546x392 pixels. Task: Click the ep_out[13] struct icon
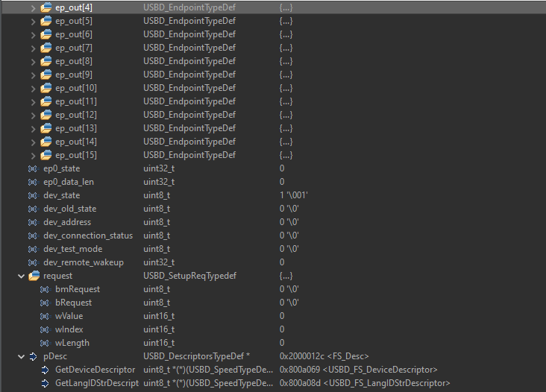(46, 128)
